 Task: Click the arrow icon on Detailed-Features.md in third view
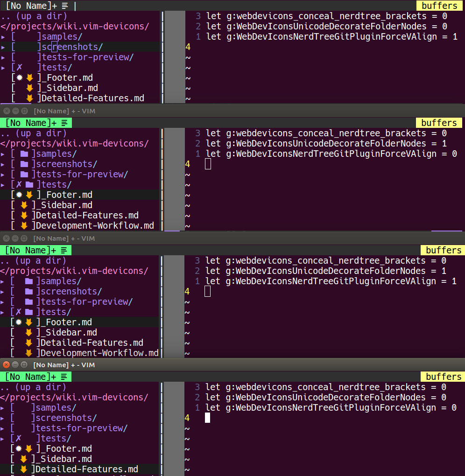point(29,343)
